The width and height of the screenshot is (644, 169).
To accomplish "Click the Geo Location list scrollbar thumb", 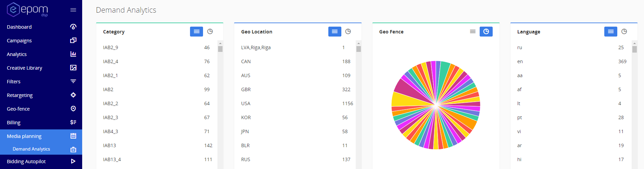I will (358, 49).
